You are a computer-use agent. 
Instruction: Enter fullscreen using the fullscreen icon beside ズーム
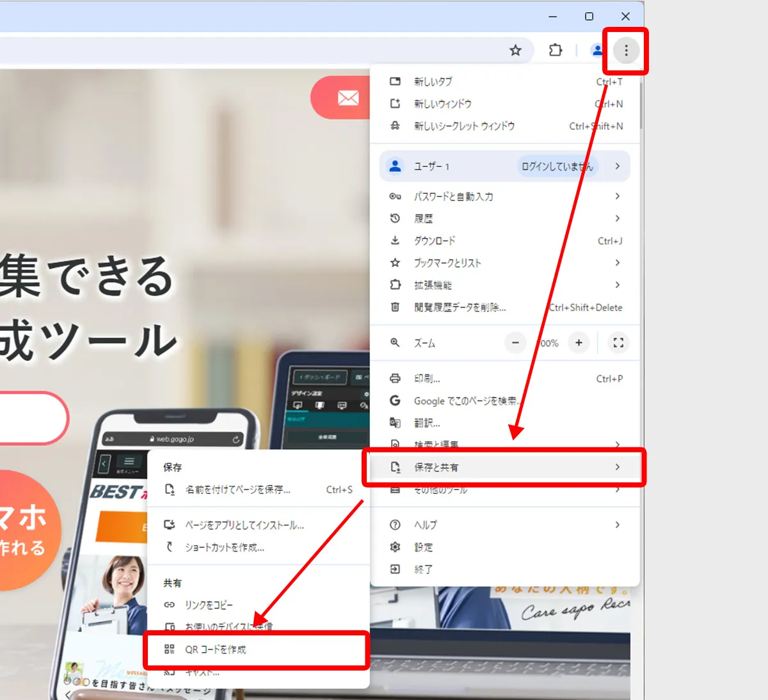tap(618, 343)
